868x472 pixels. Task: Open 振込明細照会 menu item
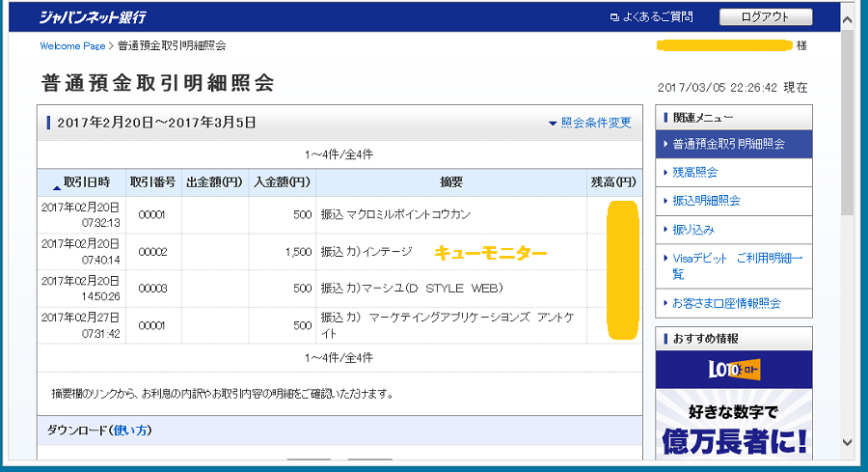(706, 201)
